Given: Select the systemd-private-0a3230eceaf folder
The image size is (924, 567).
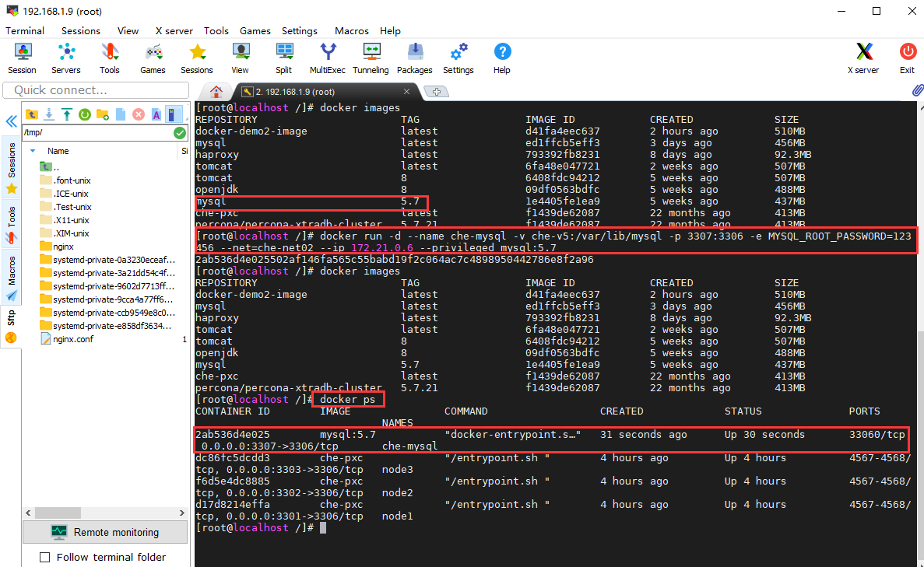Looking at the screenshot, I should click(107, 260).
